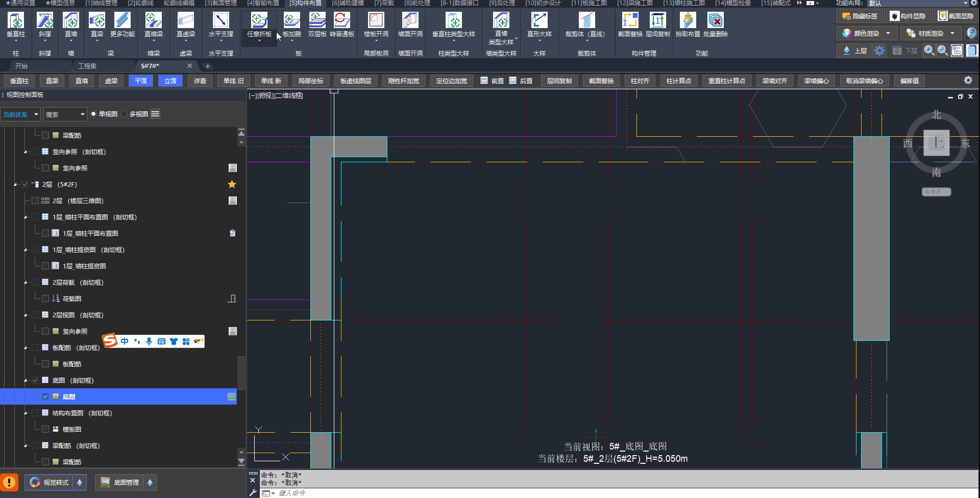This screenshot has height=498, width=980.
Task: Collapse the 2层 (5#2F) tree node
Action: click(x=15, y=185)
